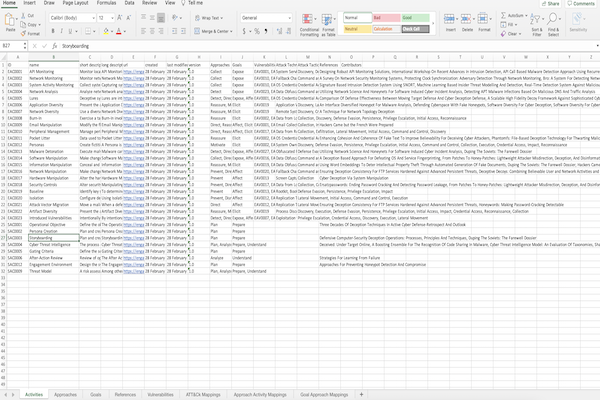Image resolution: width=600 pixels, height=400 pixels.
Task: Apply comma style
Action: tap(266, 31)
